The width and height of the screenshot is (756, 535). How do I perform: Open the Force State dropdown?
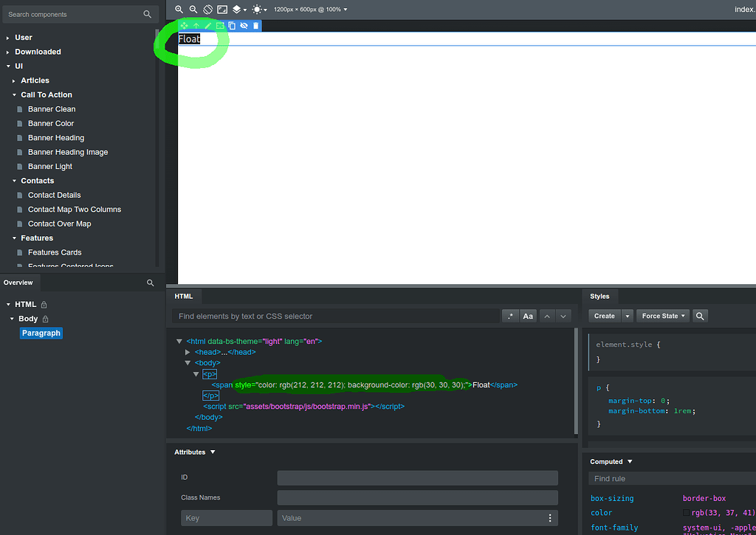[x=662, y=315]
